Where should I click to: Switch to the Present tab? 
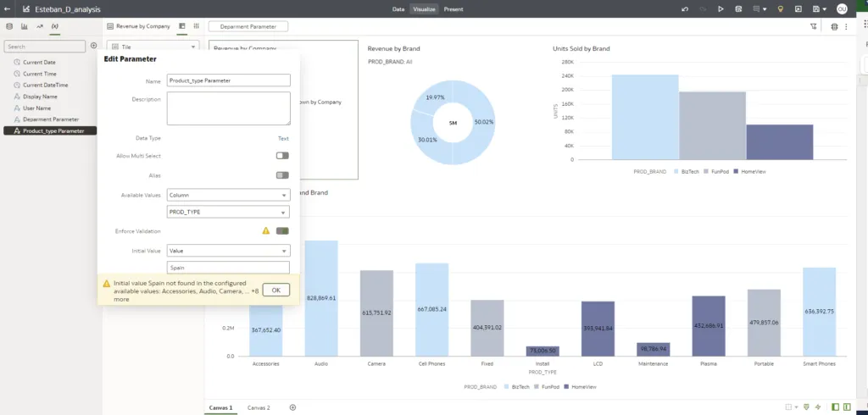click(453, 8)
